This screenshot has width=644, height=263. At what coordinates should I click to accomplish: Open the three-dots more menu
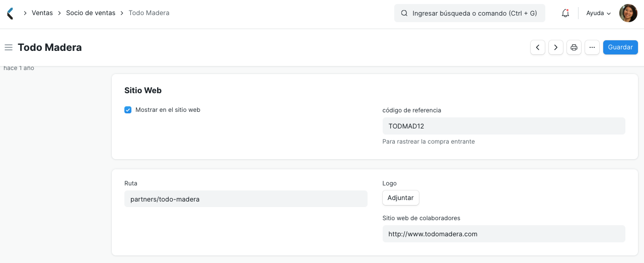592,47
